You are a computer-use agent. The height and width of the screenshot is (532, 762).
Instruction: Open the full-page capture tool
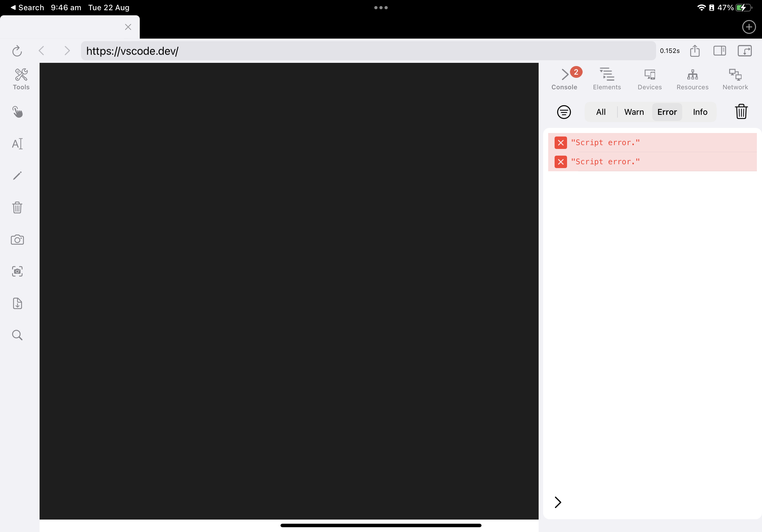pyautogui.click(x=17, y=271)
